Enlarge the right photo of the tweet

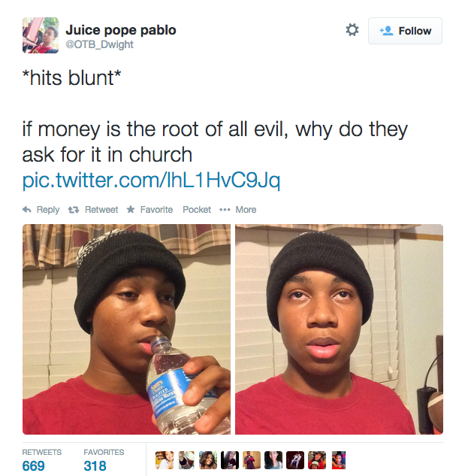point(339,329)
